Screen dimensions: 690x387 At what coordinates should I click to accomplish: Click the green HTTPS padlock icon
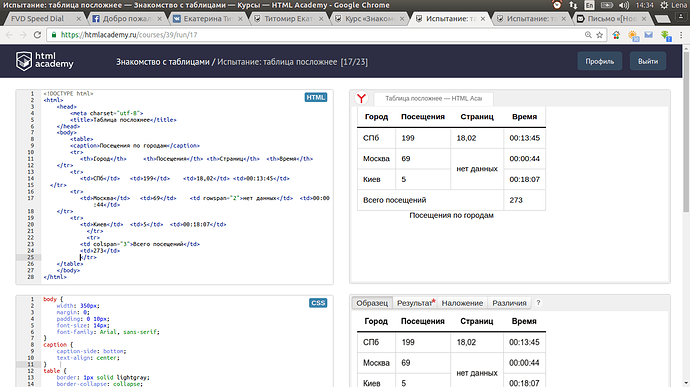coord(54,35)
